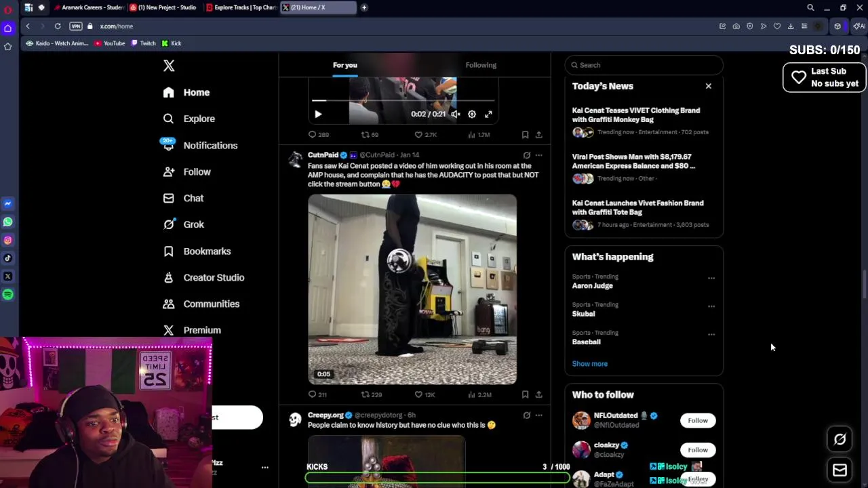Open more options for Aaron Judge trend
This screenshot has width=868, height=488.
711,278
